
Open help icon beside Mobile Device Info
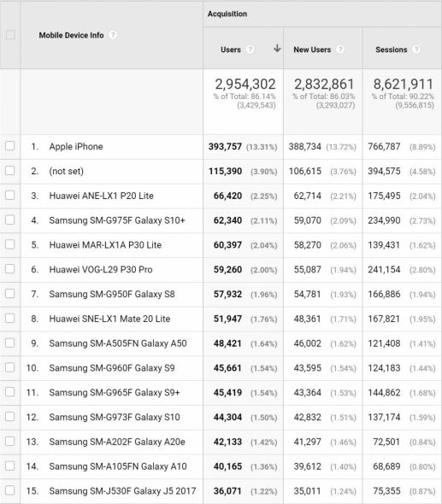click(113, 35)
